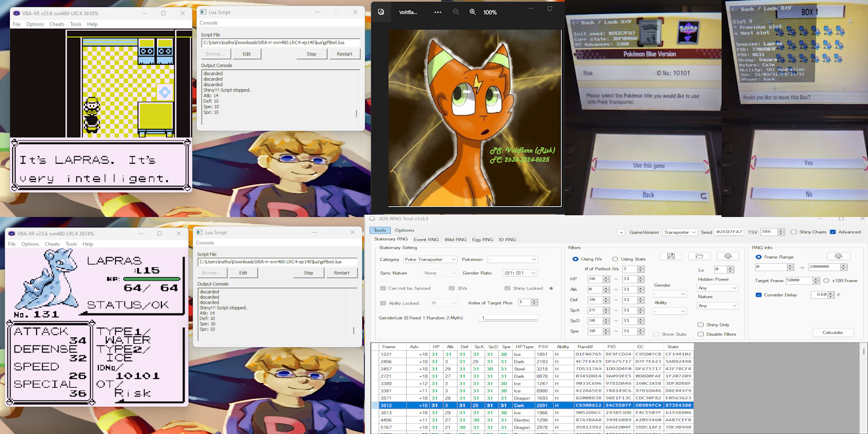Viewport: 868px width, 434px height.
Task: Select the result row for frame 1221
Action: [532, 354]
